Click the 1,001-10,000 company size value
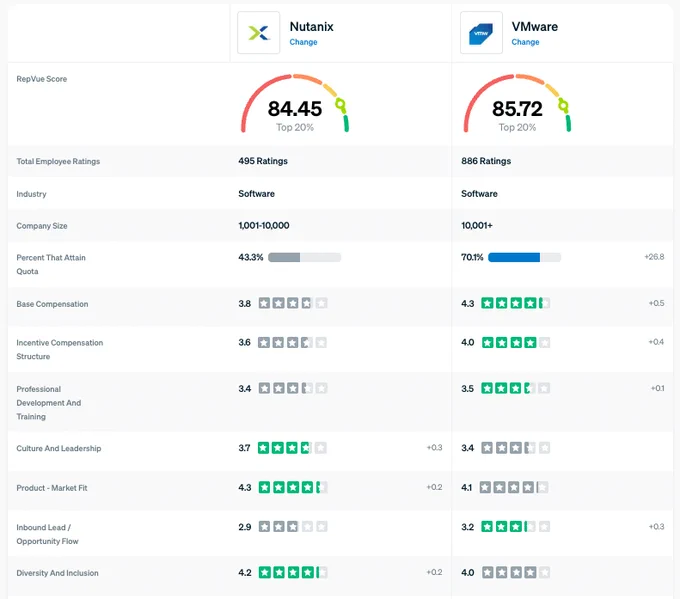680x599 pixels. 264,226
